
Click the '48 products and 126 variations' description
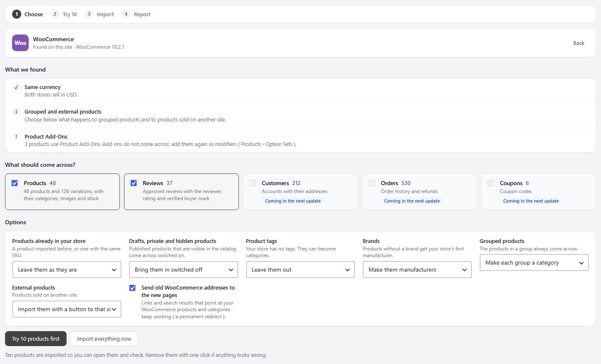pyautogui.click(x=64, y=195)
